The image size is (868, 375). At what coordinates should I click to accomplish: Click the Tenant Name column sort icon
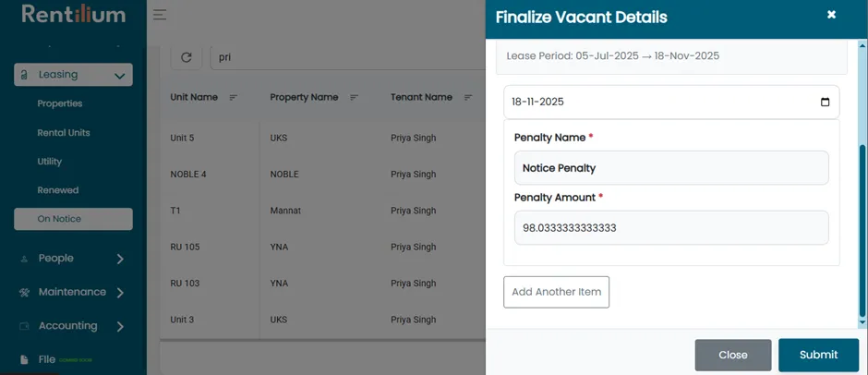[468, 98]
